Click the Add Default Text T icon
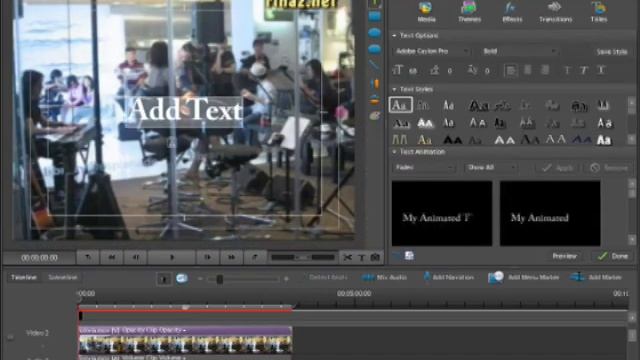Viewport: 640px width, 360px height. [x=362, y=257]
